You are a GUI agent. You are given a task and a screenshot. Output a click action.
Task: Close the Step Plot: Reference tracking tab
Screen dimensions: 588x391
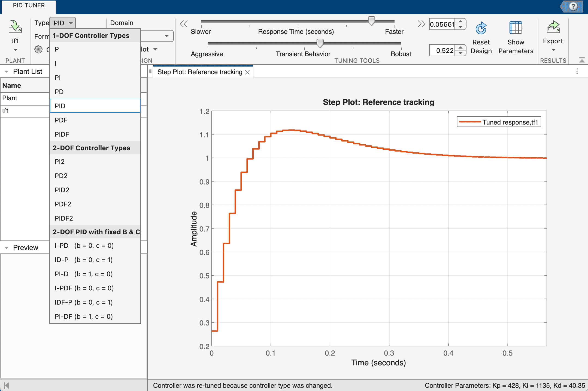[247, 72]
